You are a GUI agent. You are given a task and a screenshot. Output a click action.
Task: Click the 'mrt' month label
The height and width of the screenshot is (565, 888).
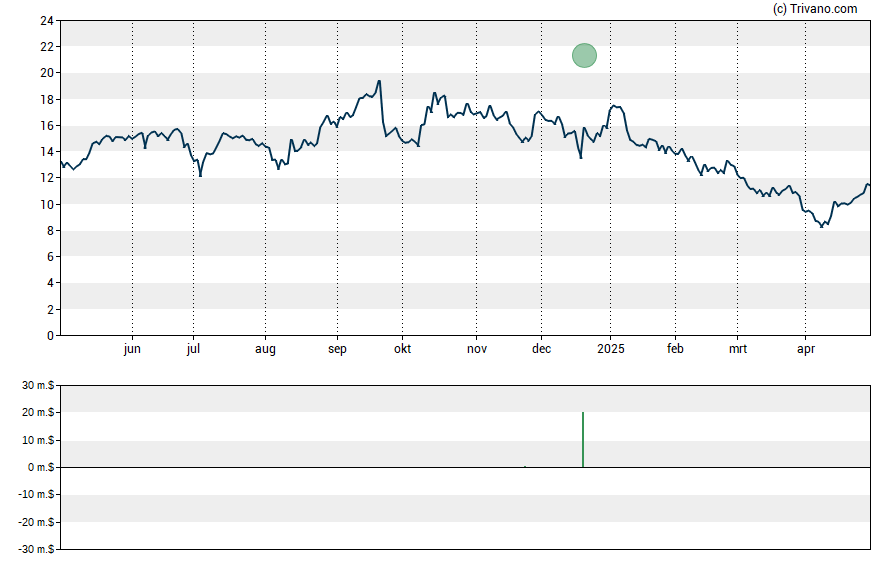737,349
